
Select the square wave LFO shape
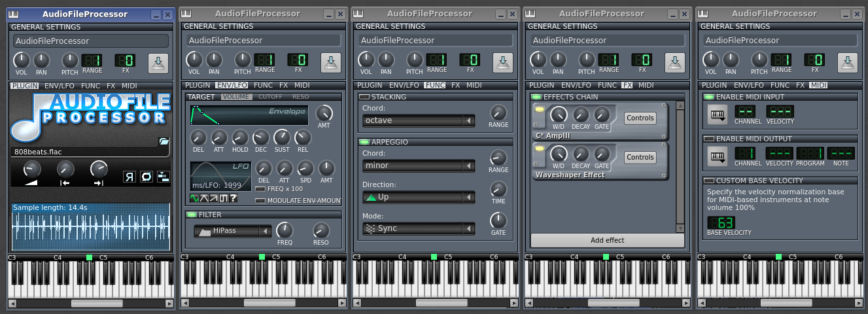223,198
